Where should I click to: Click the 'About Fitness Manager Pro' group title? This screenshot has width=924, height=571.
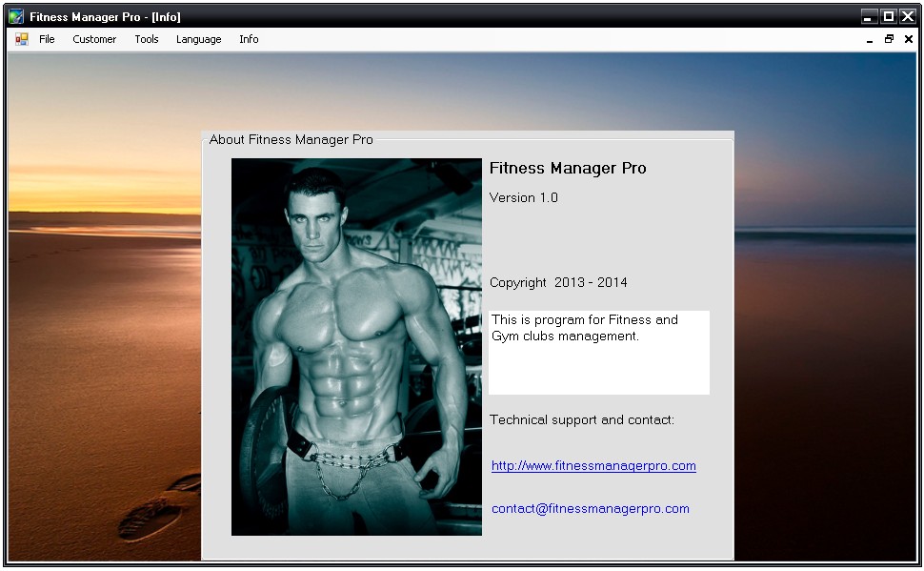[291, 140]
